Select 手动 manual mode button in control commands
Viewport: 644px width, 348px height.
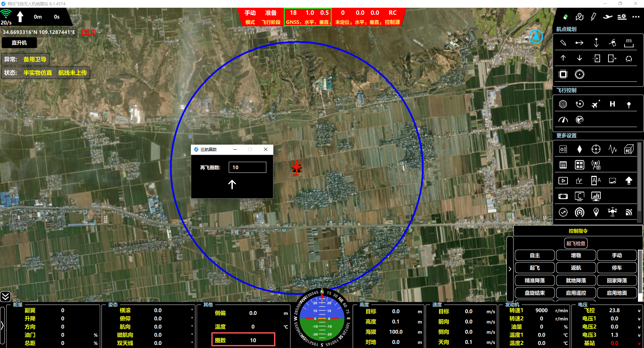(617, 255)
